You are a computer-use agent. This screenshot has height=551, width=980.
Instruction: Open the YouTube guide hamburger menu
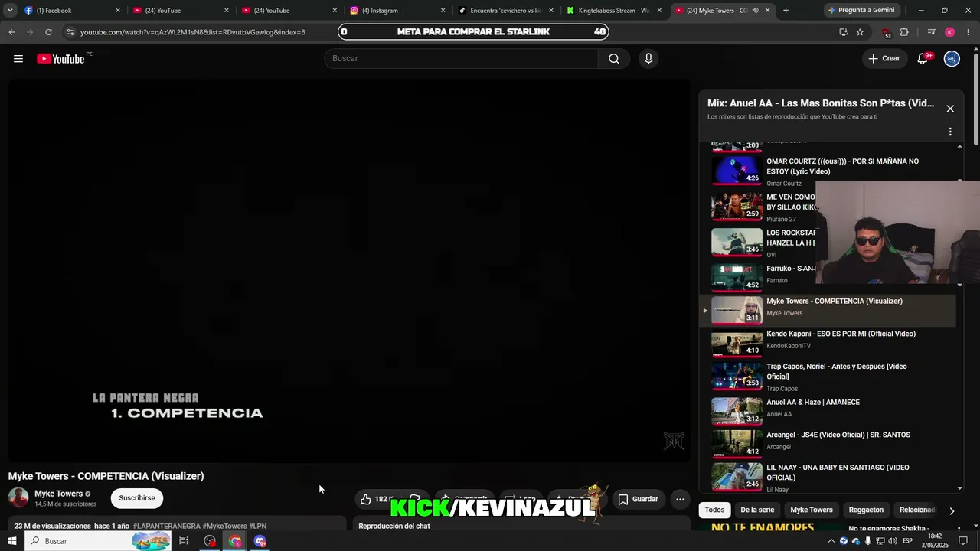click(x=18, y=59)
